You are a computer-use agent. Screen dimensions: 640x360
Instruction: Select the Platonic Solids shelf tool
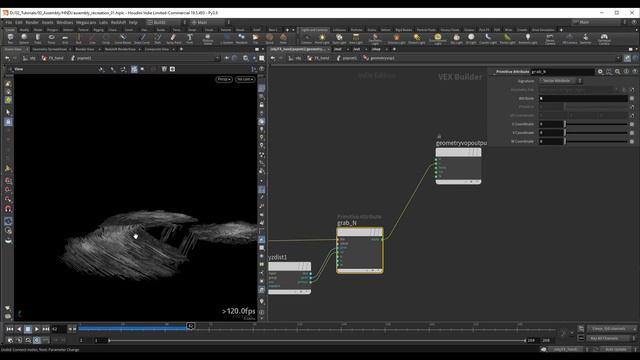pyautogui.click(x=208, y=38)
